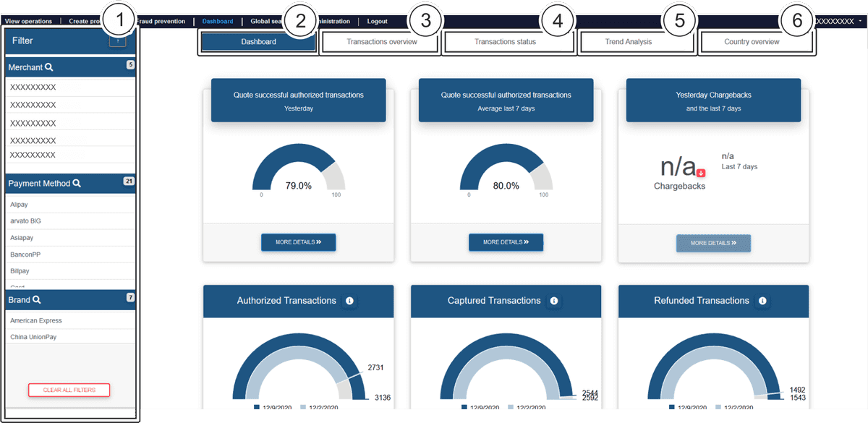
Task: Select the Alipay payment method filter
Action: coord(20,205)
